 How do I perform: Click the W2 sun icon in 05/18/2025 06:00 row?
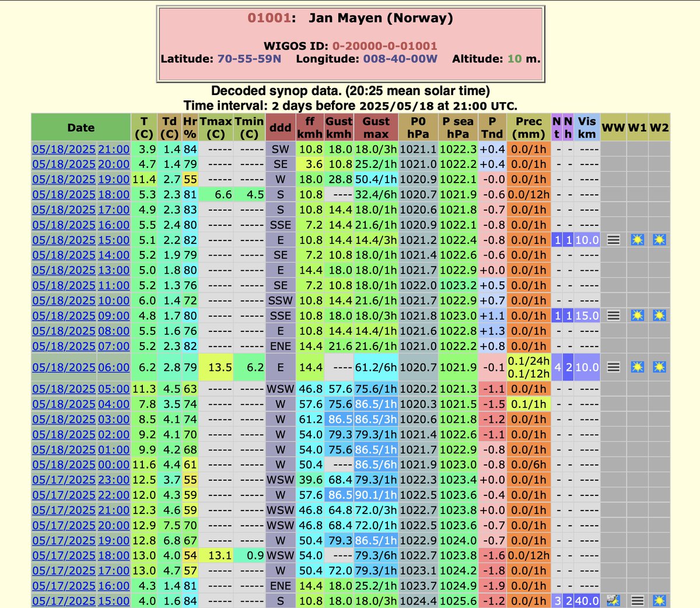[659, 367]
